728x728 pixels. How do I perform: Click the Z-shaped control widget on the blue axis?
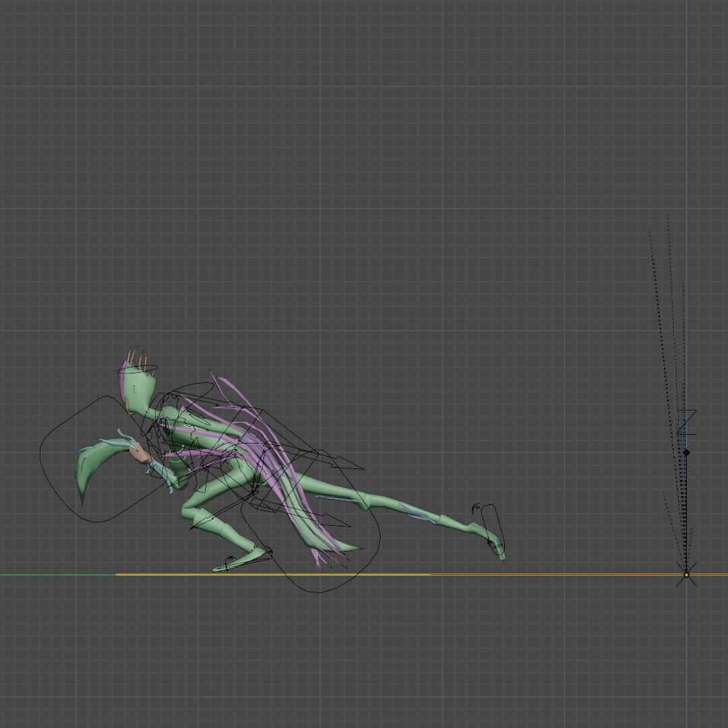(x=686, y=422)
